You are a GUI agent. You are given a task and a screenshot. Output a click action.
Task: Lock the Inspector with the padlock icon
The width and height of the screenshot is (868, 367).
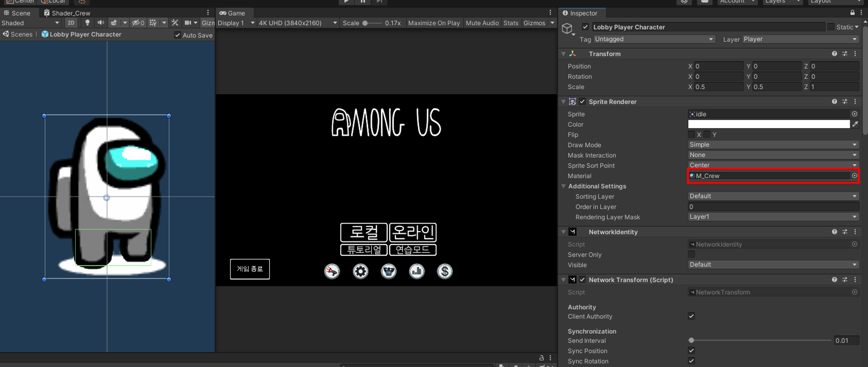click(x=852, y=13)
